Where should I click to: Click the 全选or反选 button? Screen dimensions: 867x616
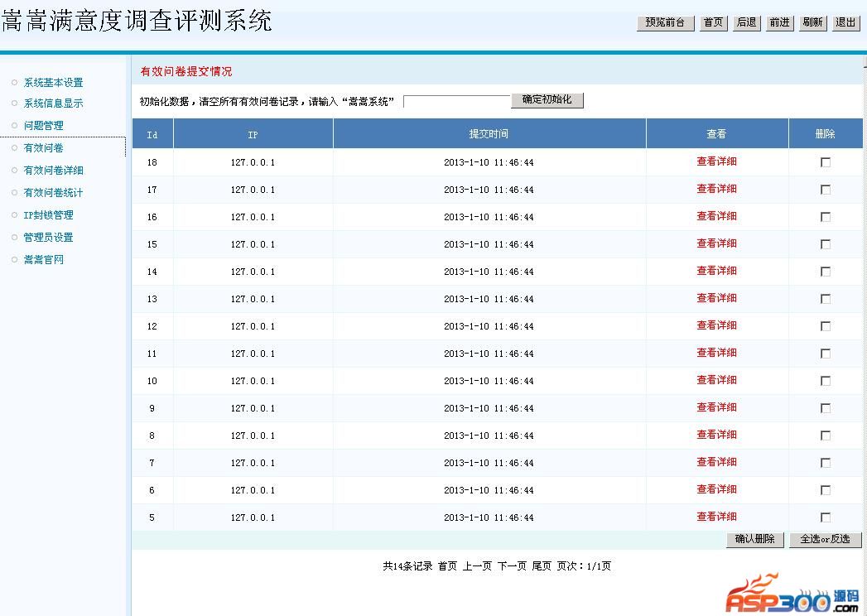coord(825,539)
